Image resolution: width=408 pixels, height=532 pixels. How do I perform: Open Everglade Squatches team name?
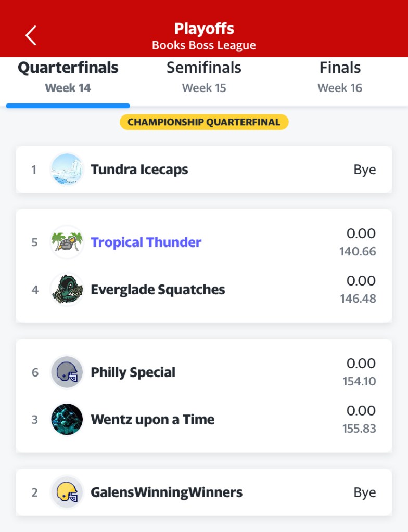pyautogui.click(x=158, y=290)
